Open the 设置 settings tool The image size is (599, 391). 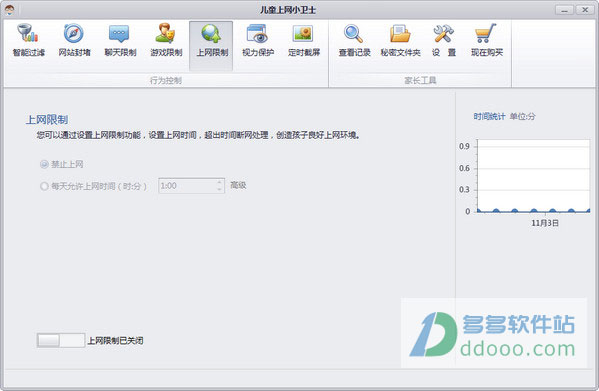pos(444,40)
